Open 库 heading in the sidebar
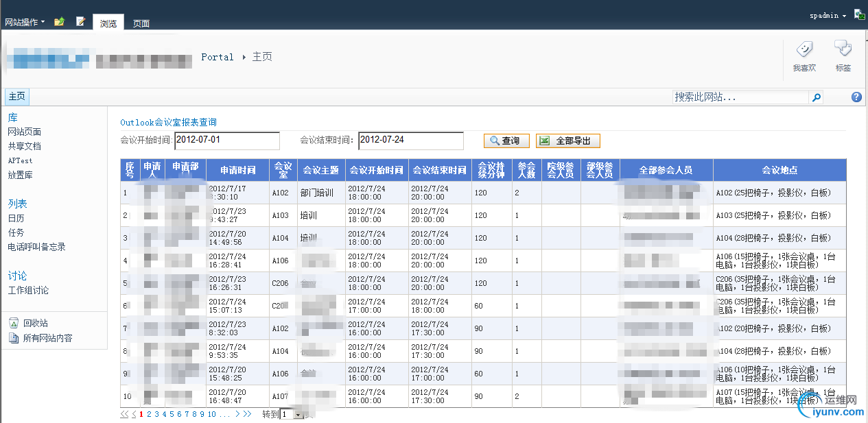The width and height of the screenshot is (868, 423). click(13, 118)
